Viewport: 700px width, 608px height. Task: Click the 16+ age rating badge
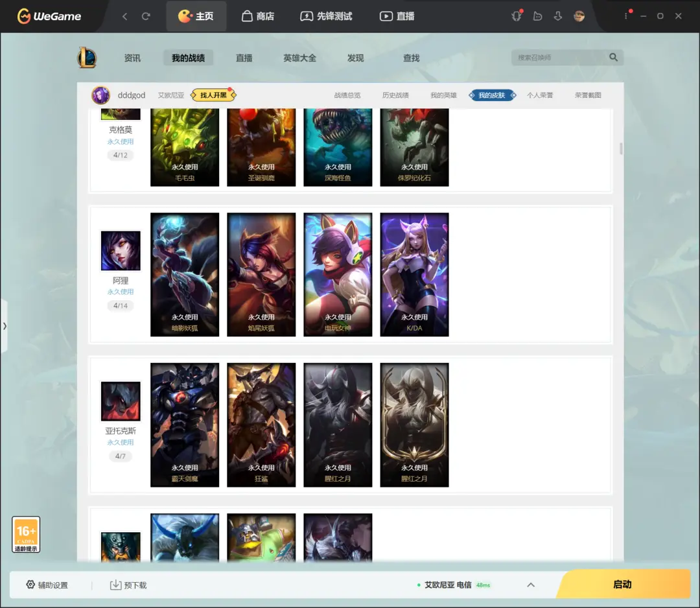point(26,534)
